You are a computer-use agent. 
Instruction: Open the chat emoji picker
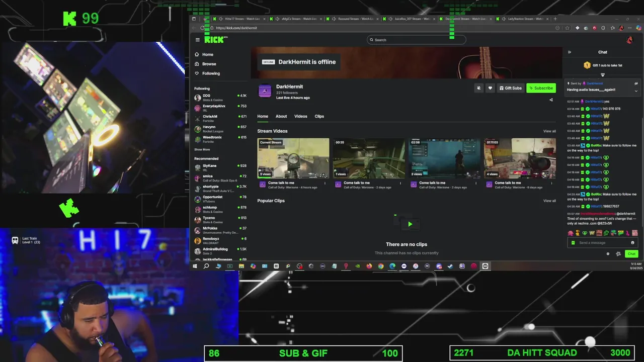pos(632,243)
